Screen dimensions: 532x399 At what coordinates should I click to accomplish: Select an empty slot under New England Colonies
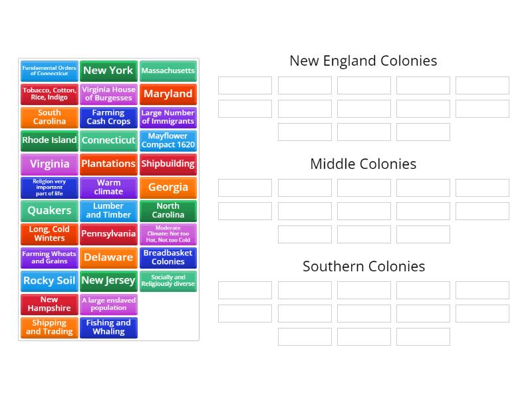244,85
